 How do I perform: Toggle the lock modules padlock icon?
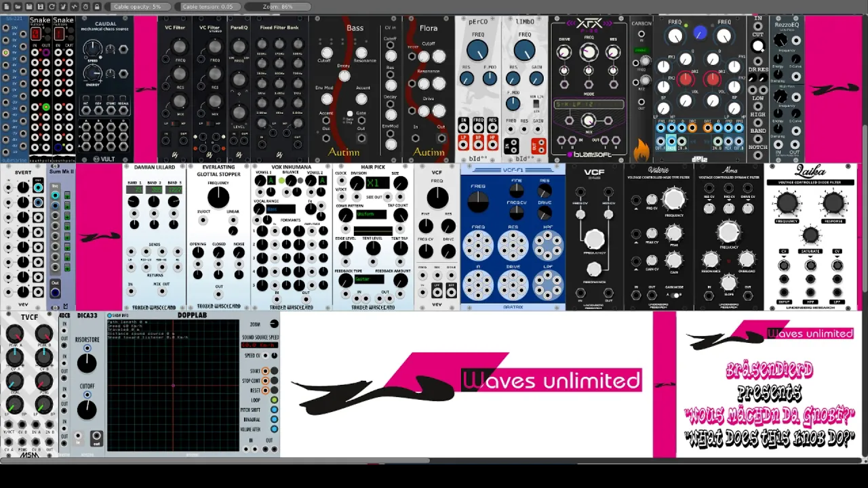coord(97,6)
